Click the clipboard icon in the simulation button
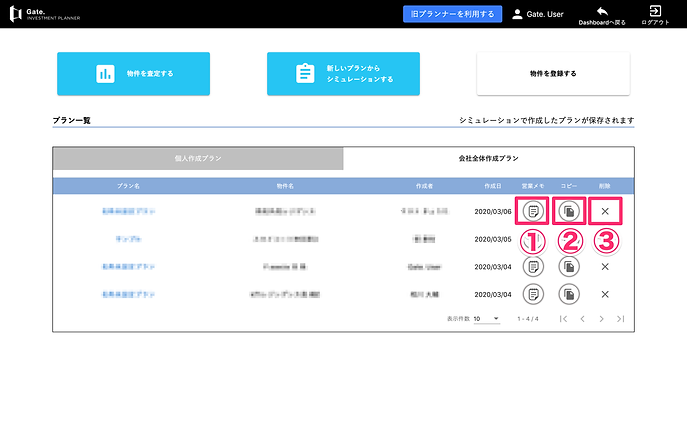Image resolution: width=687 pixels, height=429 pixels. point(305,73)
